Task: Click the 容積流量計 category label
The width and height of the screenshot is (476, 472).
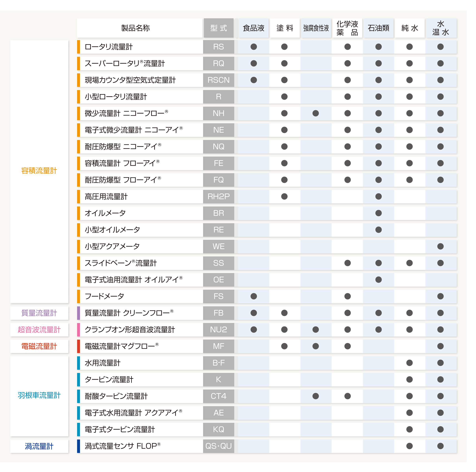Action: coord(39,171)
